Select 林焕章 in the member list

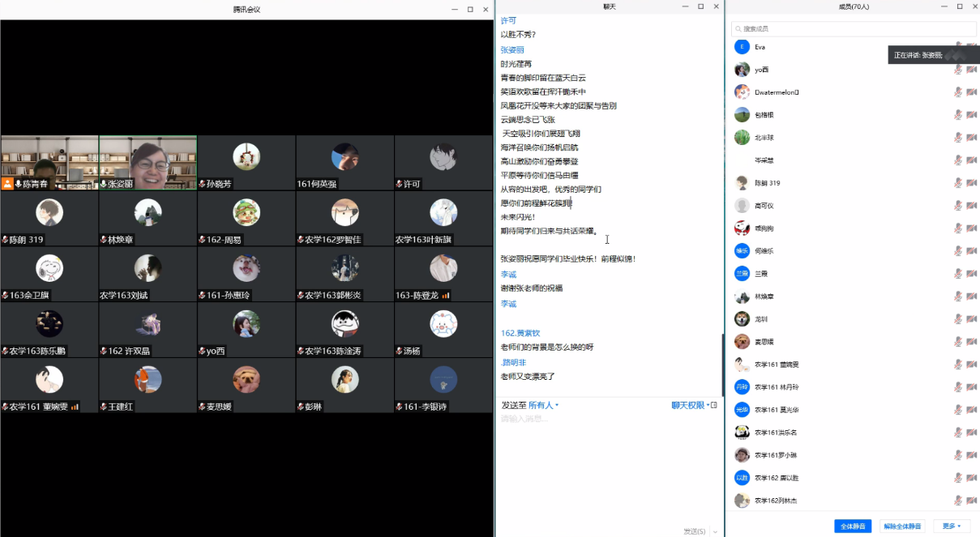point(764,296)
